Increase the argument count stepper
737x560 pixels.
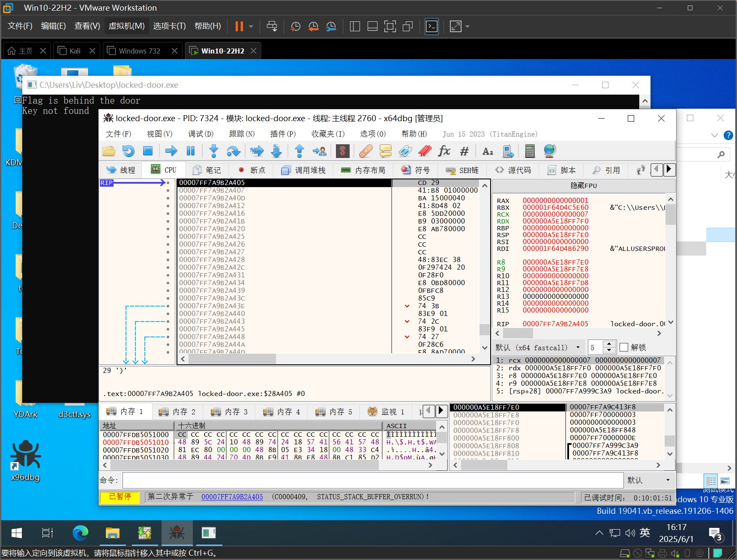[x=609, y=344]
